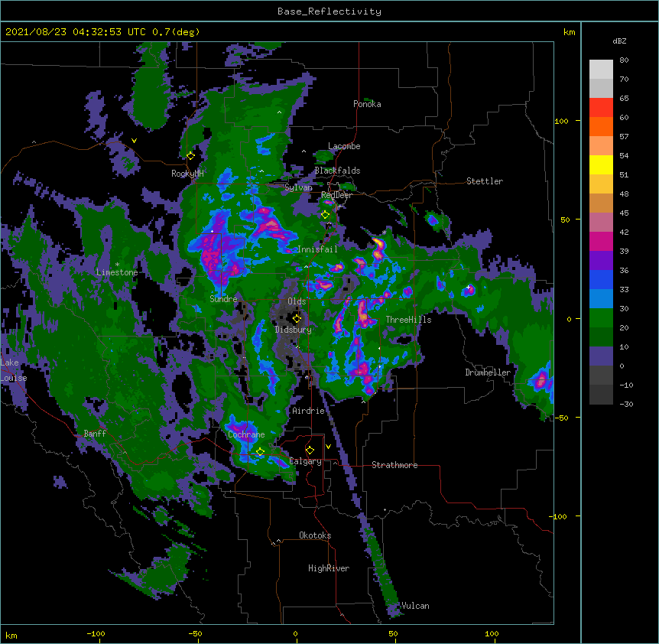Select the slate purple 0-10 dBZ swatch

[601, 356]
